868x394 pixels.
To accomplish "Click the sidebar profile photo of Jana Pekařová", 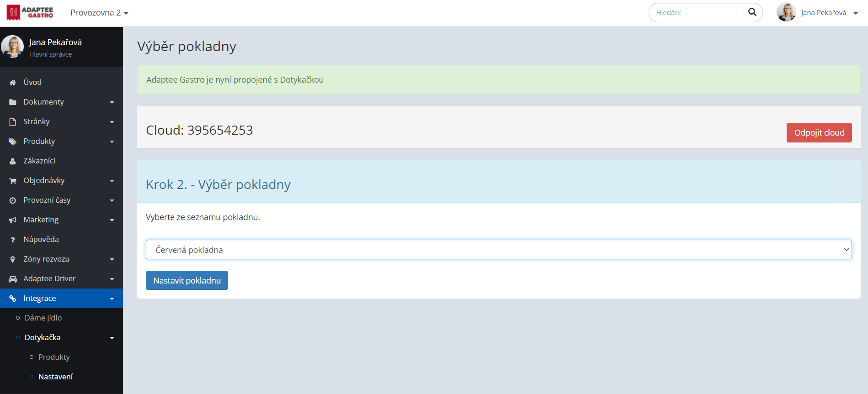I will (x=12, y=47).
